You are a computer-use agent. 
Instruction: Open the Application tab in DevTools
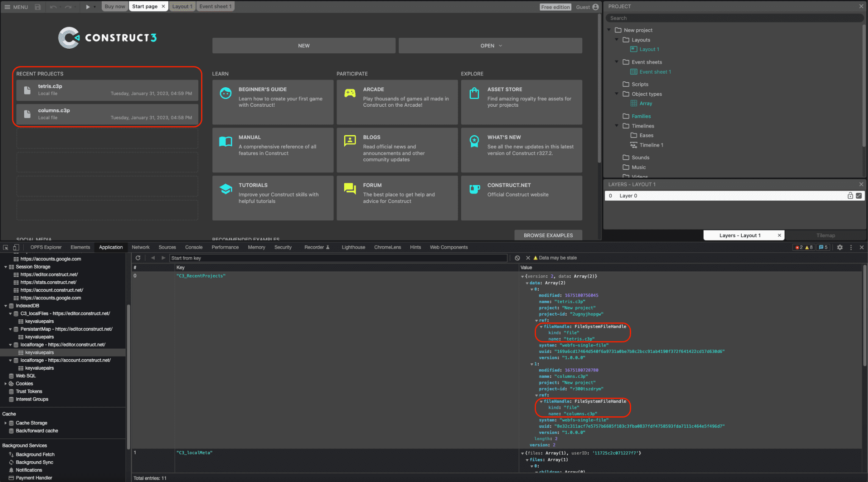(x=111, y=247)
